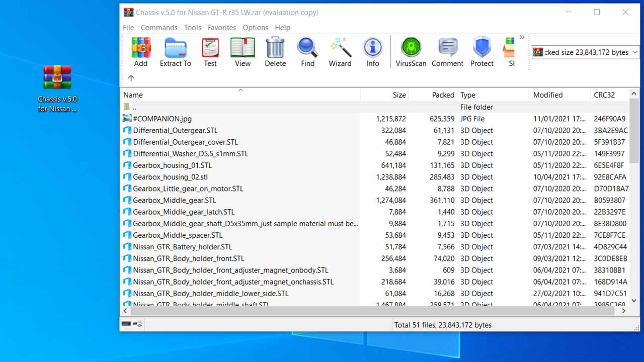Select Nissan_GTR_Body_holder_front_adjuster_magnet_onchassis.STL file name
644x362 pixels.
tap(233, 282)
